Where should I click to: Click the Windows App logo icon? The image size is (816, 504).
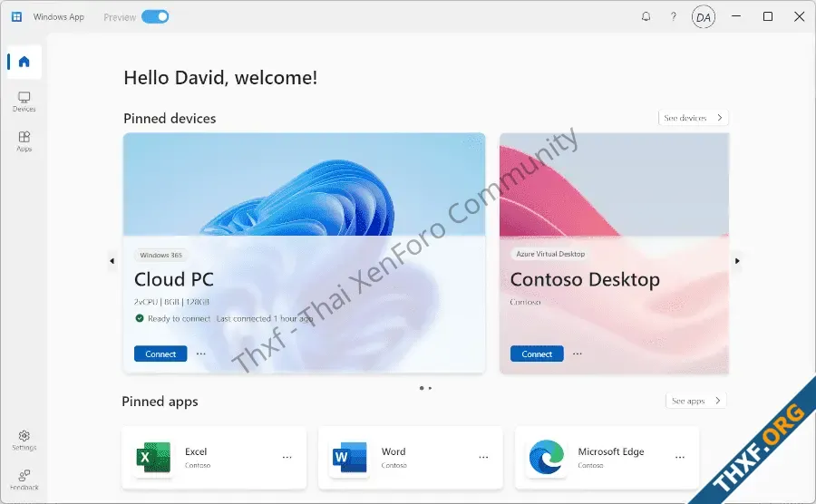(16, 16)
